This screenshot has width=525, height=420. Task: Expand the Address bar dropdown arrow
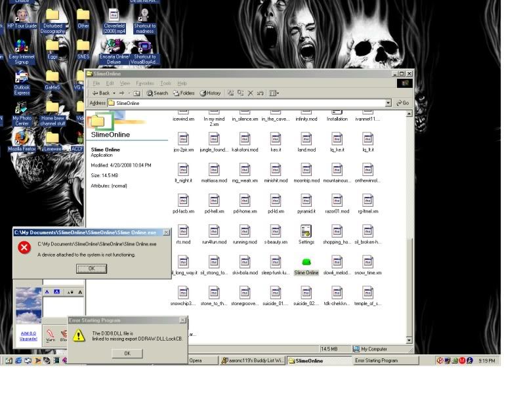click(388, 103)
